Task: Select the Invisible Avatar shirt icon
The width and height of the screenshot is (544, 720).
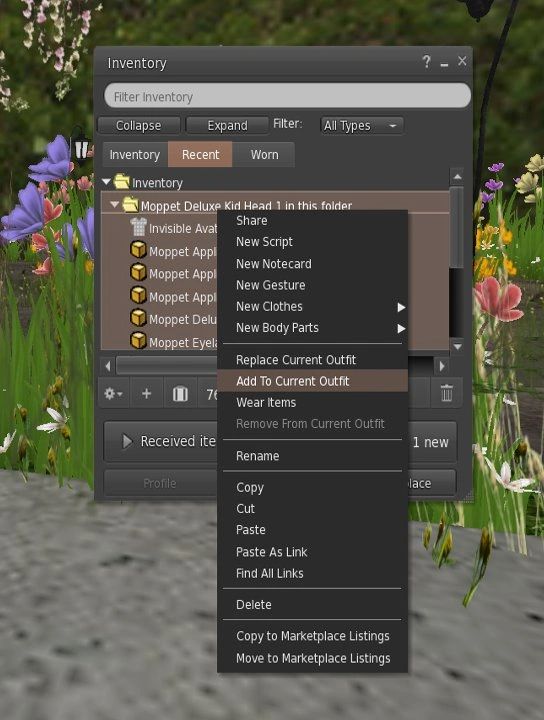Action: (x=138, y=227)
